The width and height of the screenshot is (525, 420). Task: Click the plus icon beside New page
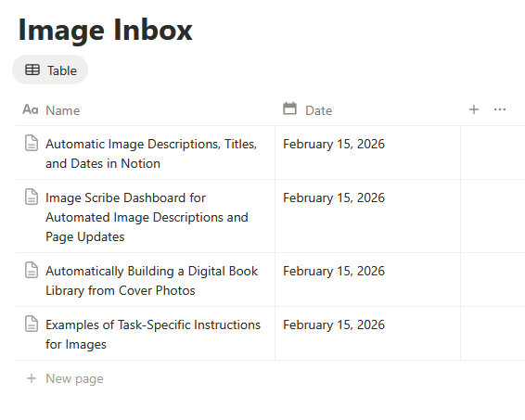(x=32, y=378)
